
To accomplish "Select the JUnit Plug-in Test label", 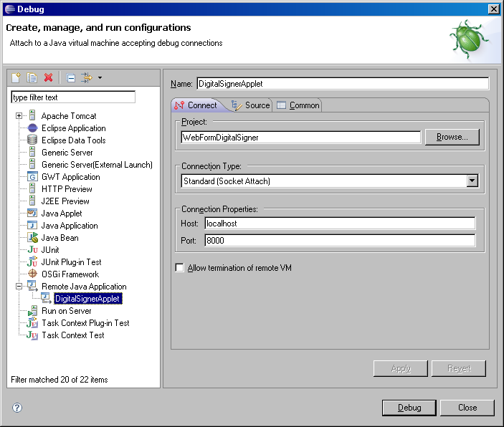I will point(72,262).
